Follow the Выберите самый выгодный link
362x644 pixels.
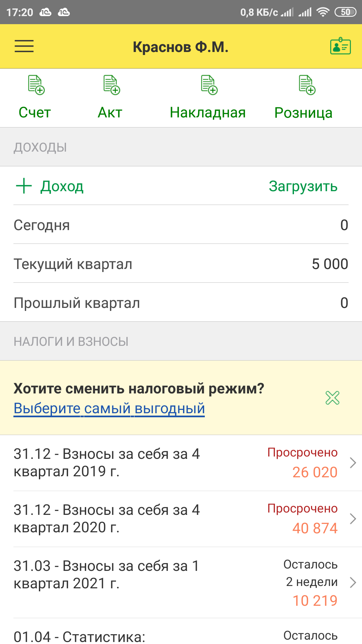(109, 409)
